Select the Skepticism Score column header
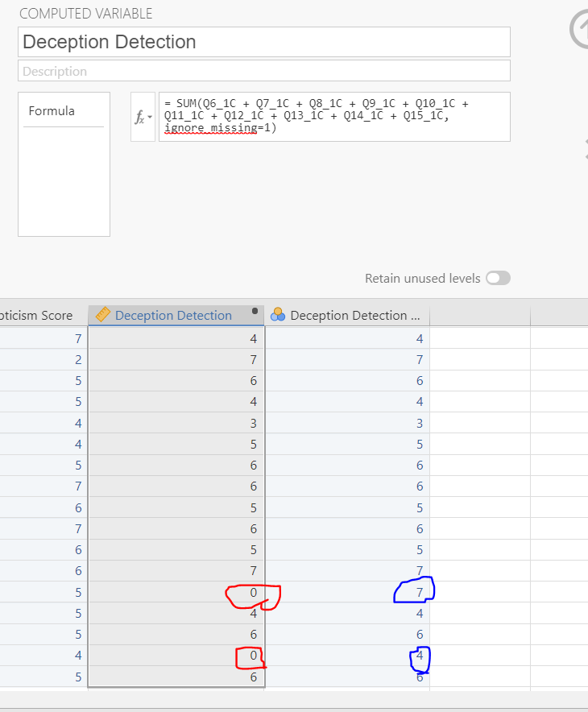Screen dimensions: 588x712 (43, 315)
